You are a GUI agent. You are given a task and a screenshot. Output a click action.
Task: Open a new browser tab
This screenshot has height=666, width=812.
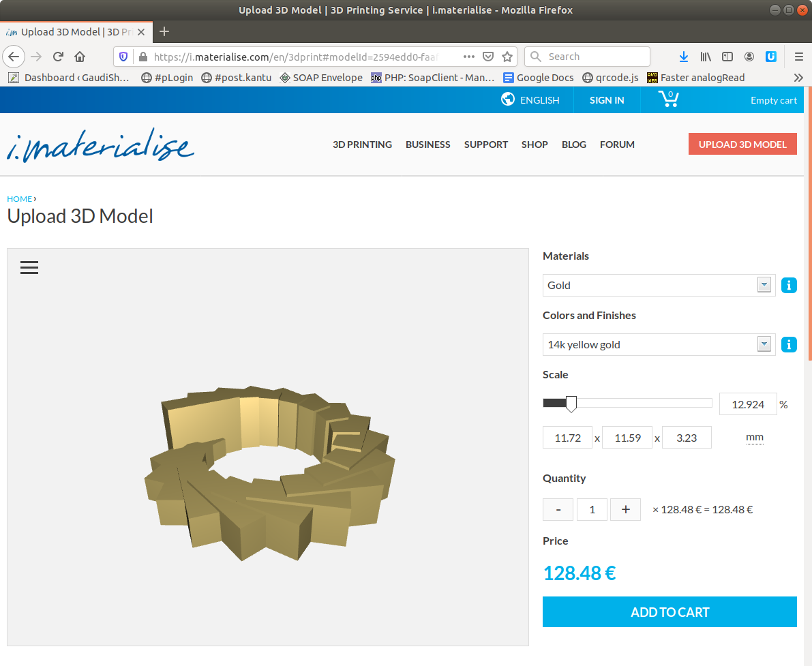[164, 31]
